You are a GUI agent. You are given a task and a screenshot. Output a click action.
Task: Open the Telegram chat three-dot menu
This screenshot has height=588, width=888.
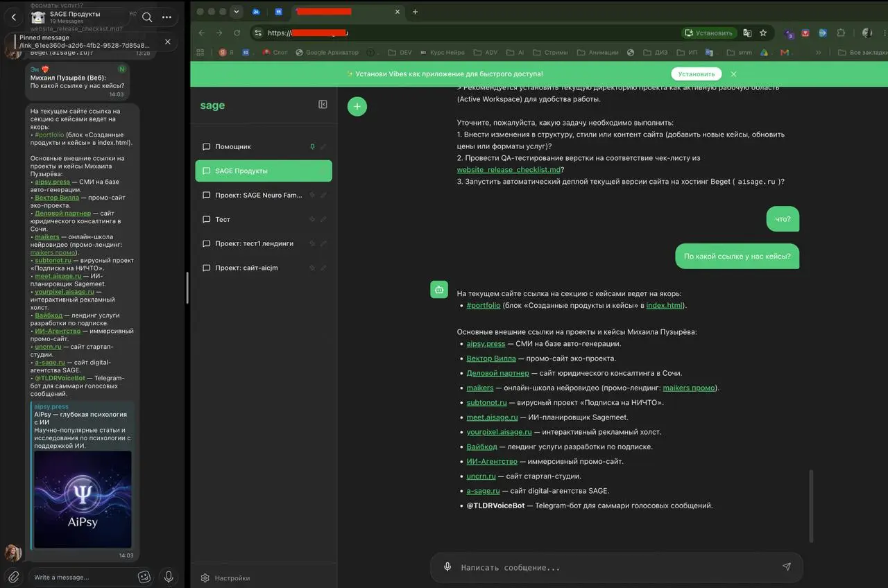[166, 17]
